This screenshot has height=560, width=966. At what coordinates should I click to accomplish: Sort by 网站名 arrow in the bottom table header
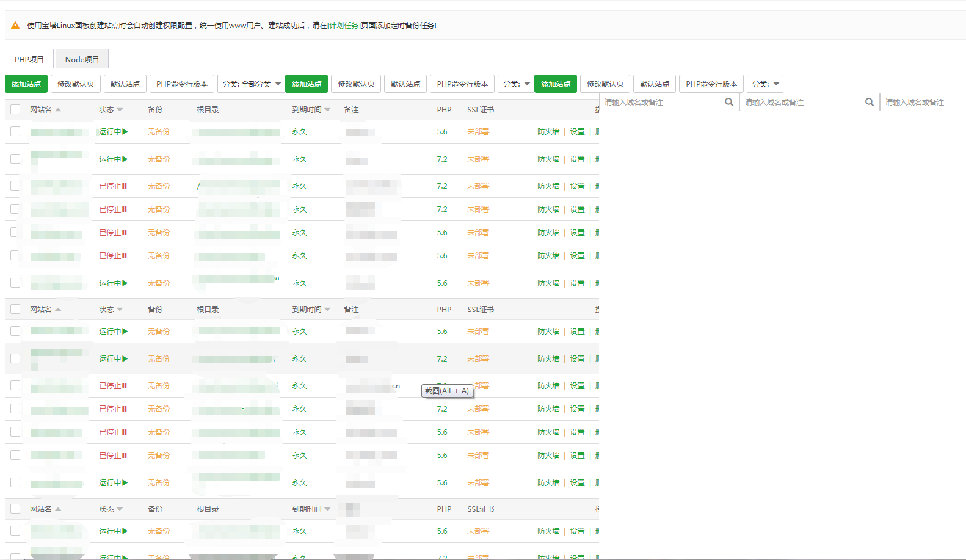click(58, 509)
